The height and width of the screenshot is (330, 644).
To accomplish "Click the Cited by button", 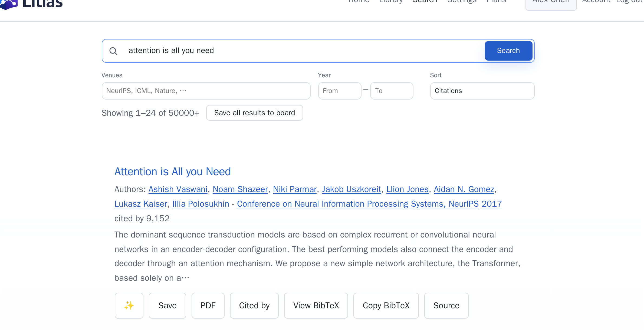I will 254,305.
